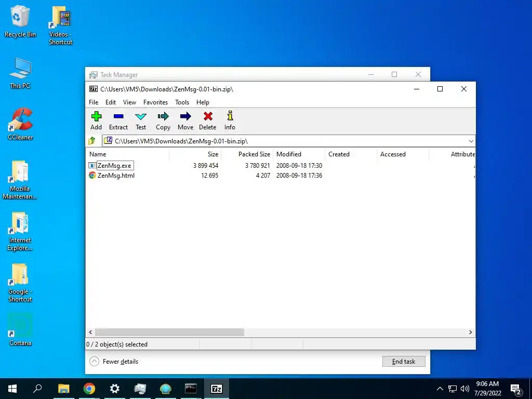532x399 pixels.
Task: Open the Tools menu
Action: coord(182,102)
